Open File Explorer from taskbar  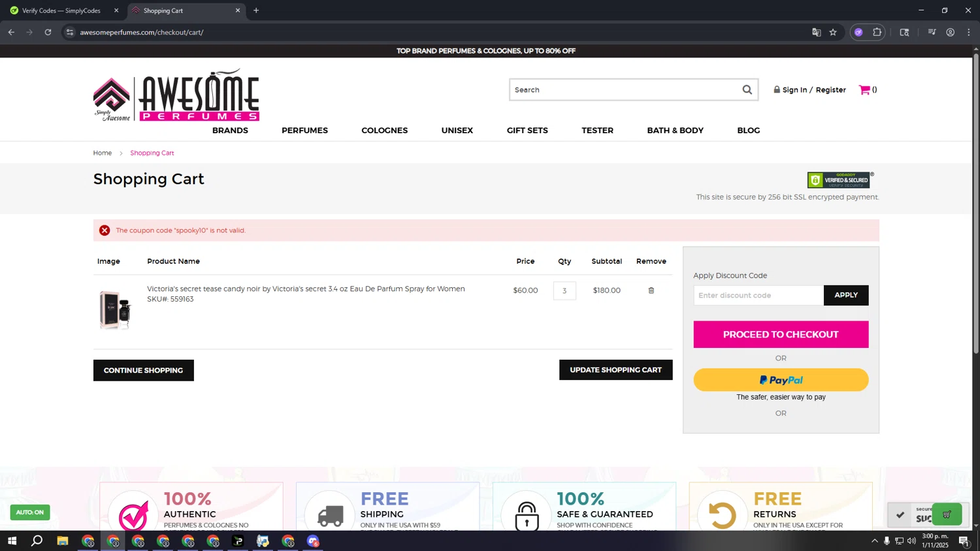63,541
